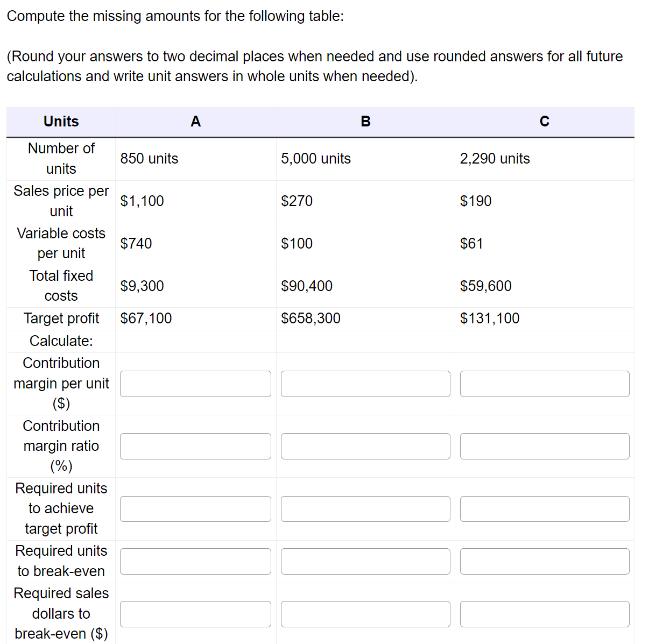Click the target profit units field for column B
Viewport: 656px width, 644px height.
coord(365,508)
